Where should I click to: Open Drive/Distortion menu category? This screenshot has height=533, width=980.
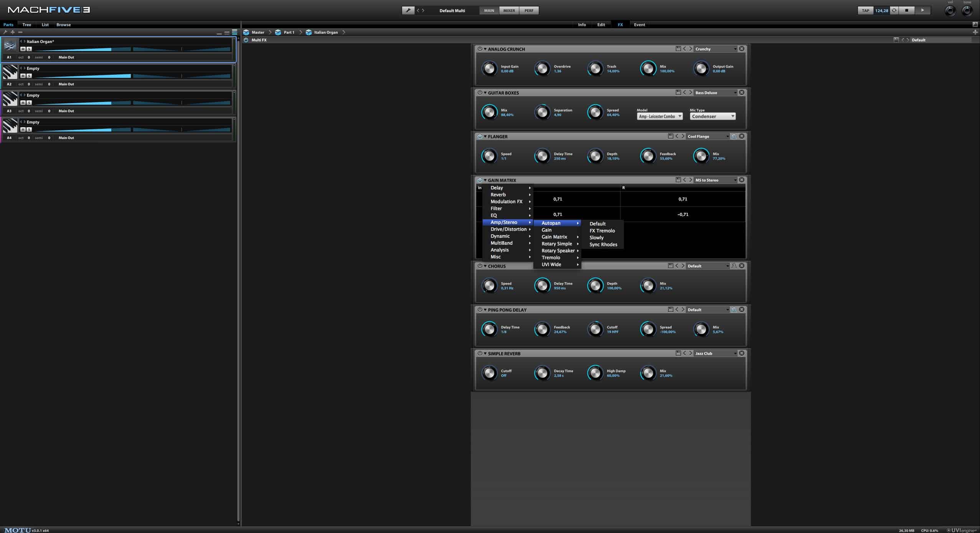(508, 229)
